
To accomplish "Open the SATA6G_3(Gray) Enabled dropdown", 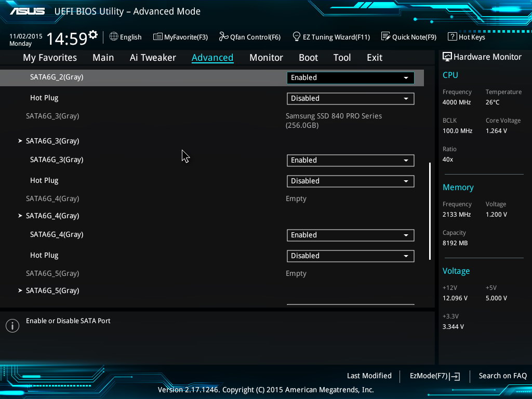I will 350,161.
